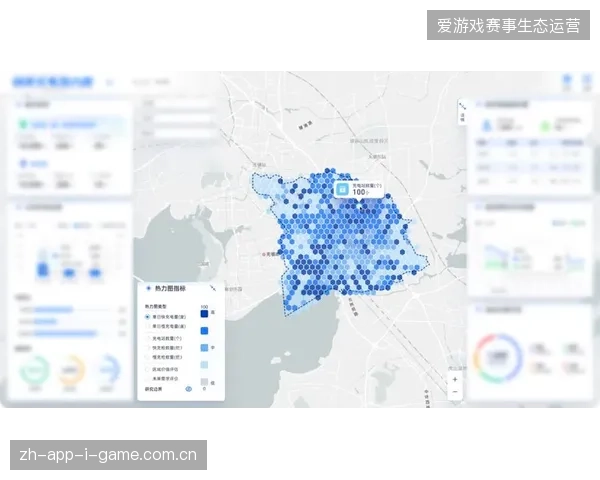Open dropdown beside the dashboard title
This screenshot has width=600, height=480.
coord(109,82)
